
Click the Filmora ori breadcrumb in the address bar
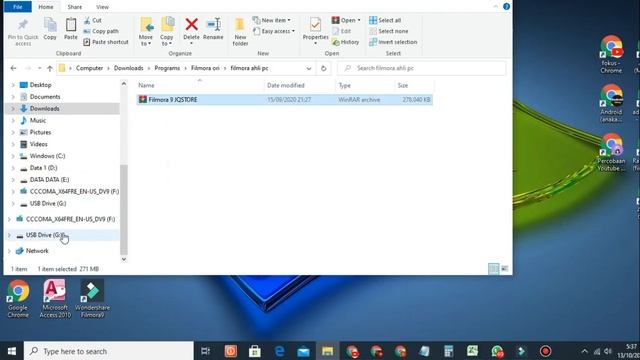[x=205, y=68]
